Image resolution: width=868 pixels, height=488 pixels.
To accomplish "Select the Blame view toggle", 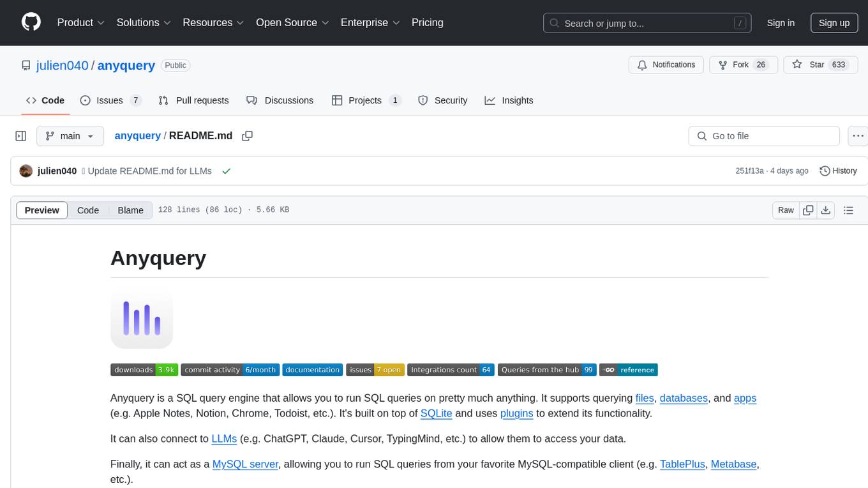I will point(131,210).
